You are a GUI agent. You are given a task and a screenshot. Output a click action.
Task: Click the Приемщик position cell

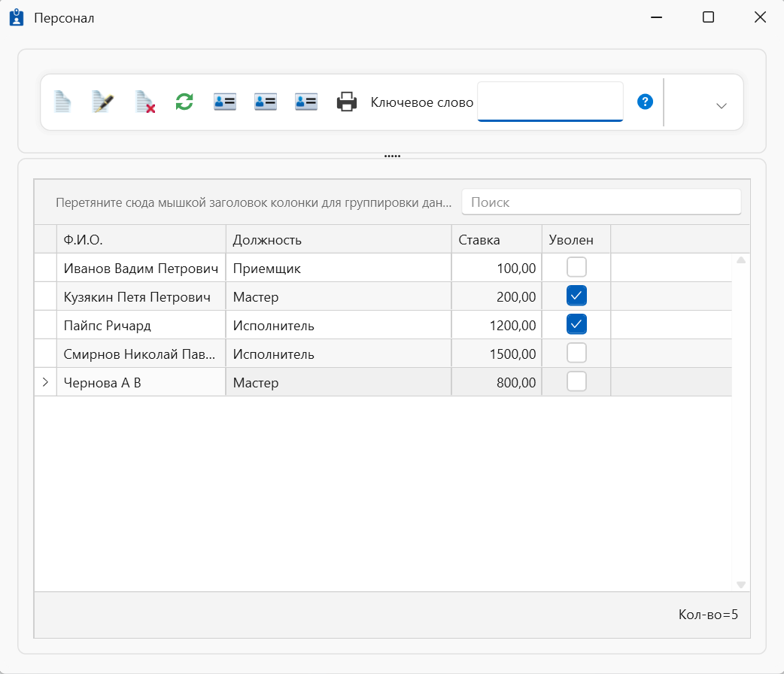coord(339,269)
